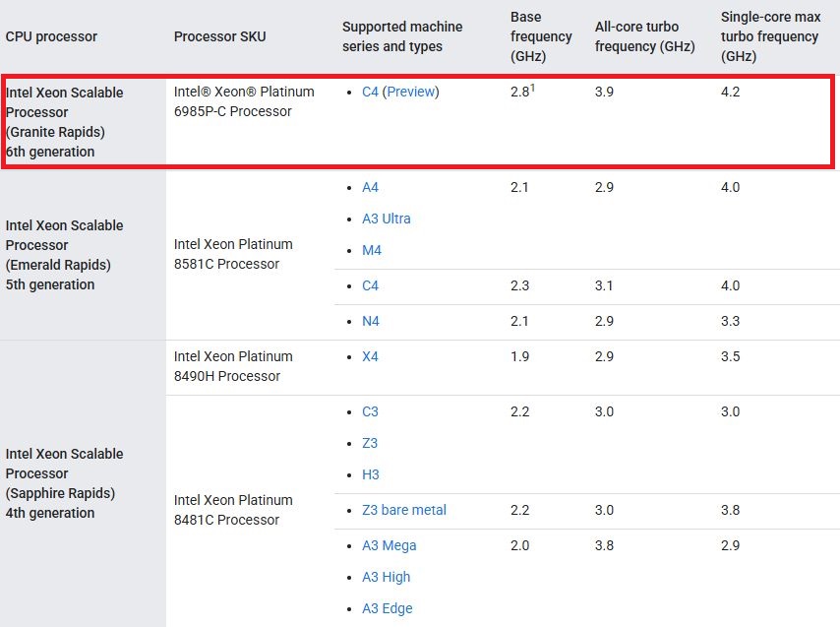Open the Preview link beside C4
840x627 pixels.
[x=410, y=93]
